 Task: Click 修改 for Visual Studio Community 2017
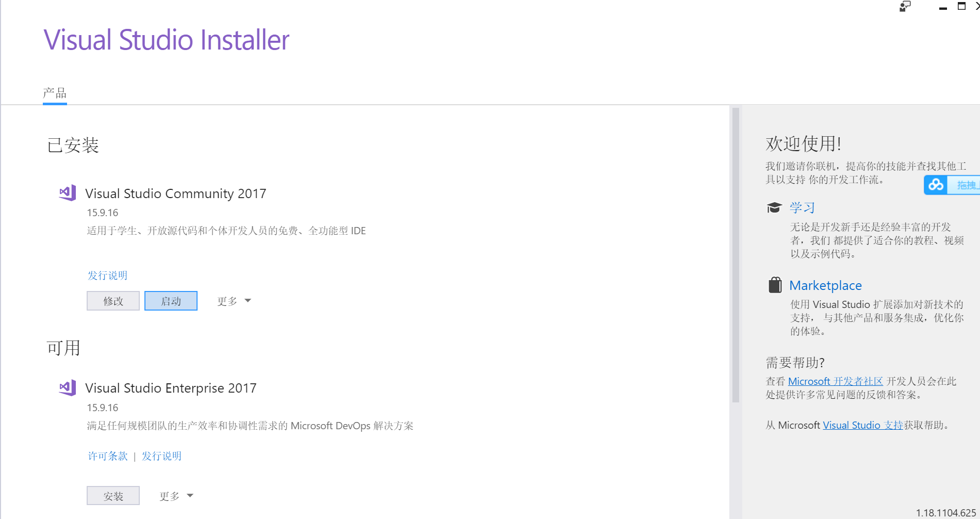(113, 301)
